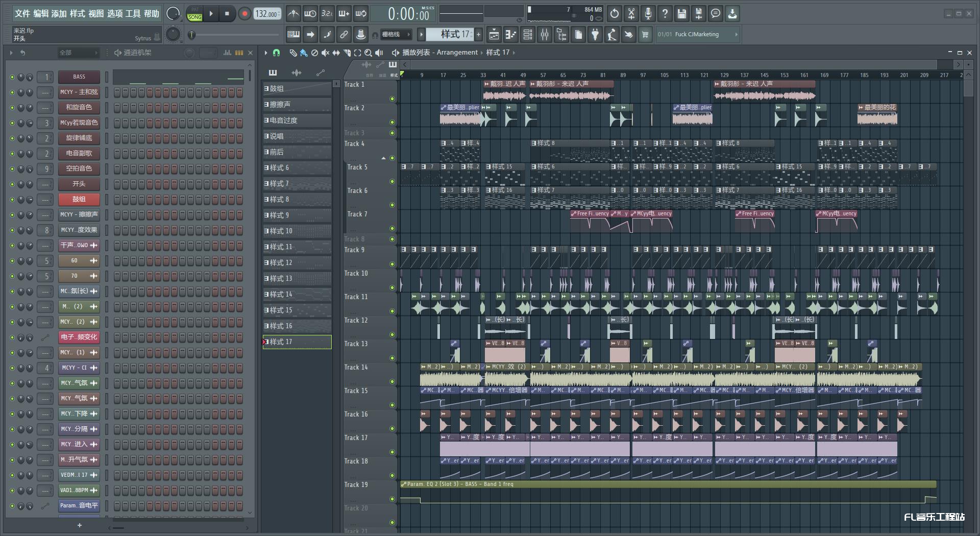Pick 样式 10 in the pattern list
Image resolution: width=980 pixels, height=536 pixels.
coord(297,231)
